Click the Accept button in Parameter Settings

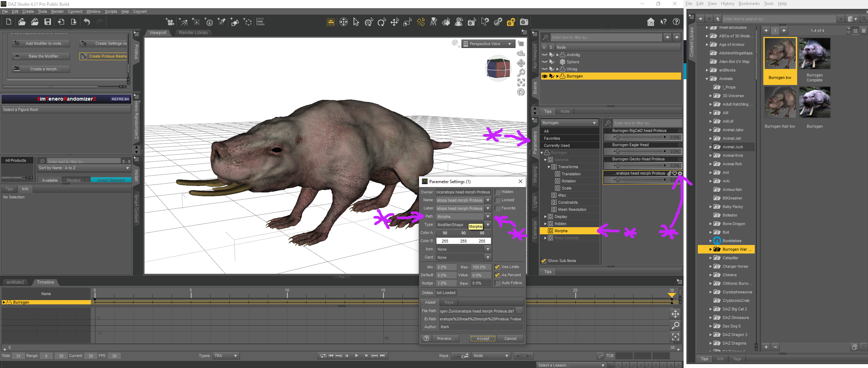click(482, 338)
